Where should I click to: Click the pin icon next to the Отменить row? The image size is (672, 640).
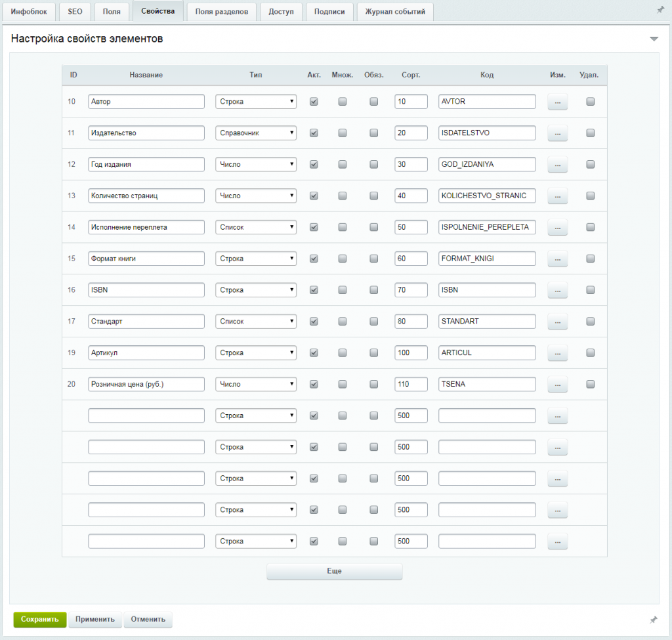[x=654, y=620]
